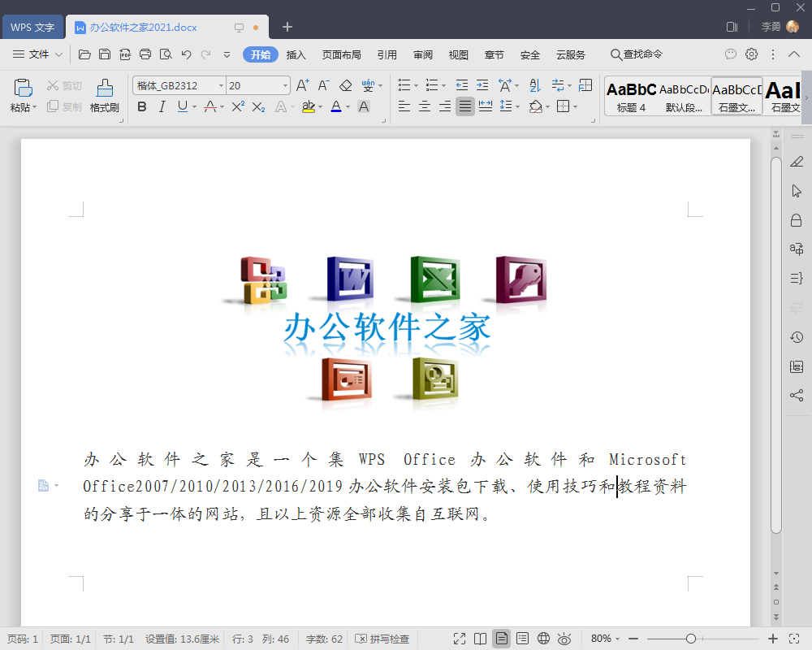
Task: Align text right
Action: tap(445, 106)
